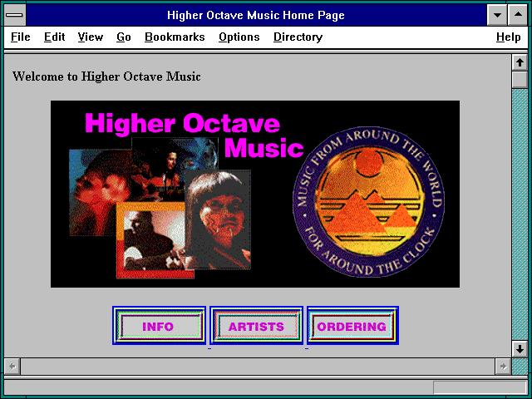Viewport: 532px width, 399px height.
Task: Click the Welcome to Higher Octave Music text
Action: (x=106, y=76)
